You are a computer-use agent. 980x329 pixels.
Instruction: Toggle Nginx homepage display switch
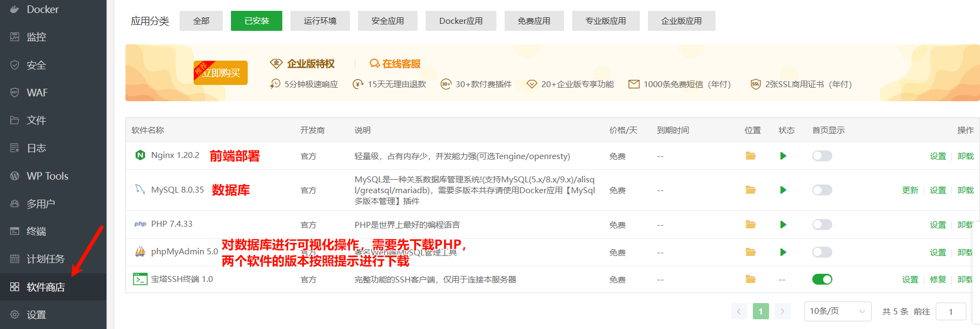pos(822,156)
